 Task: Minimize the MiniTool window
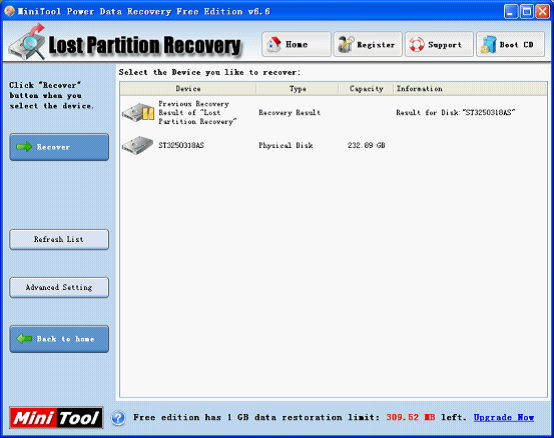click(x=511, y=11)
